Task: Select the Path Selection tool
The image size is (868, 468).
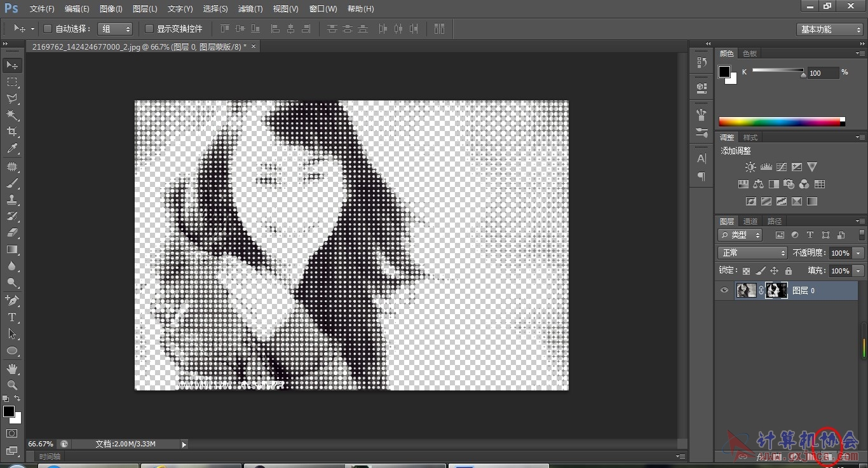Action: [x=12, y=333]
